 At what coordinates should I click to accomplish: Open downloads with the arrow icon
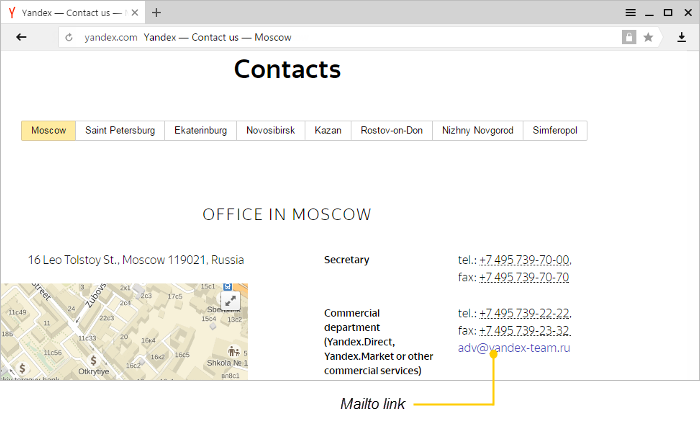tap(681, 38)
